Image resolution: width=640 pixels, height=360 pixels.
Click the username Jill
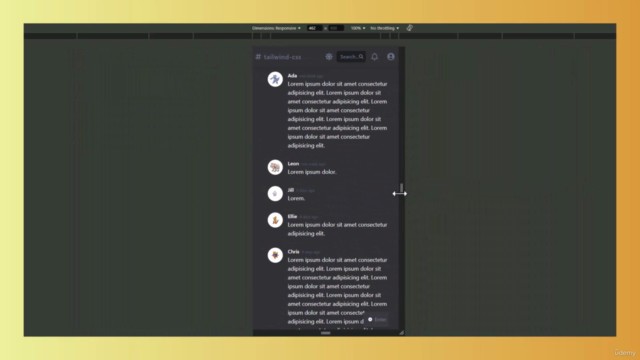click(x=291, y=190)
